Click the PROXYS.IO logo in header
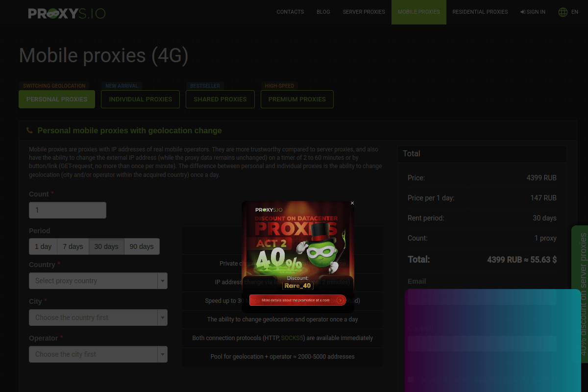The image size is (588, 392). click(67, 13)
